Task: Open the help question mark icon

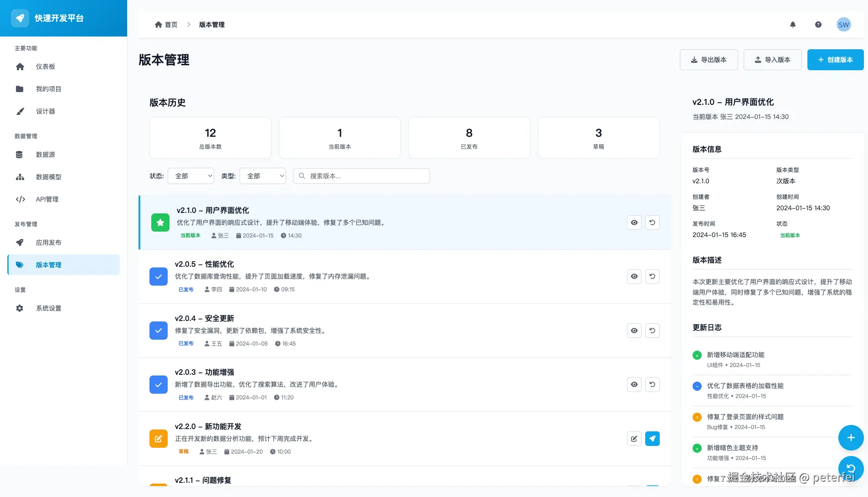Action: pyautogui.click(x=818, y=25)
